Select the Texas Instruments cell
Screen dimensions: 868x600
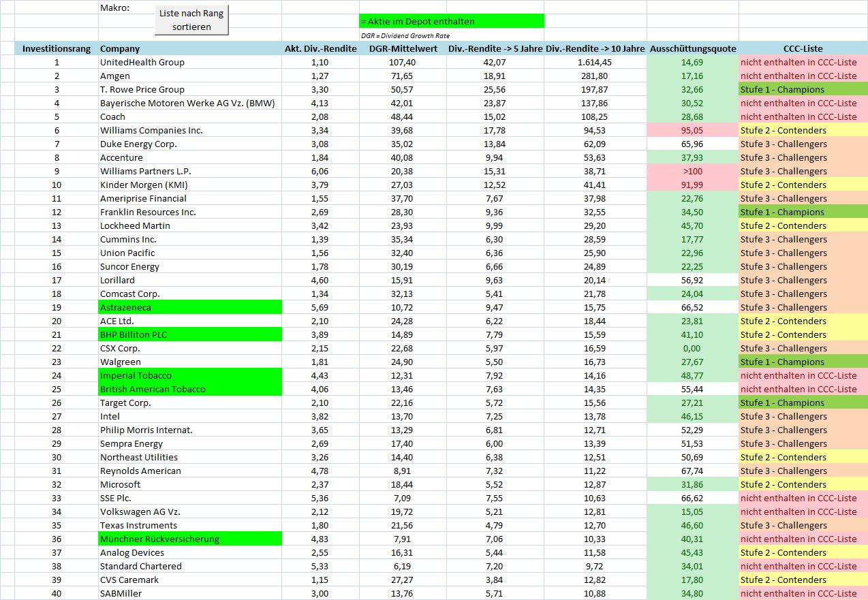[x=190, y=525]
